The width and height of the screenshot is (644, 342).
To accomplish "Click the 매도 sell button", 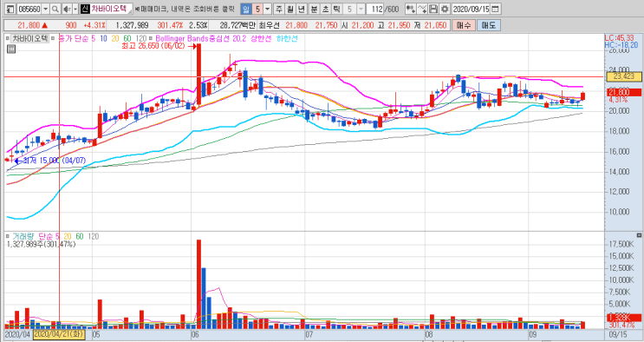I will coord(488,25).
